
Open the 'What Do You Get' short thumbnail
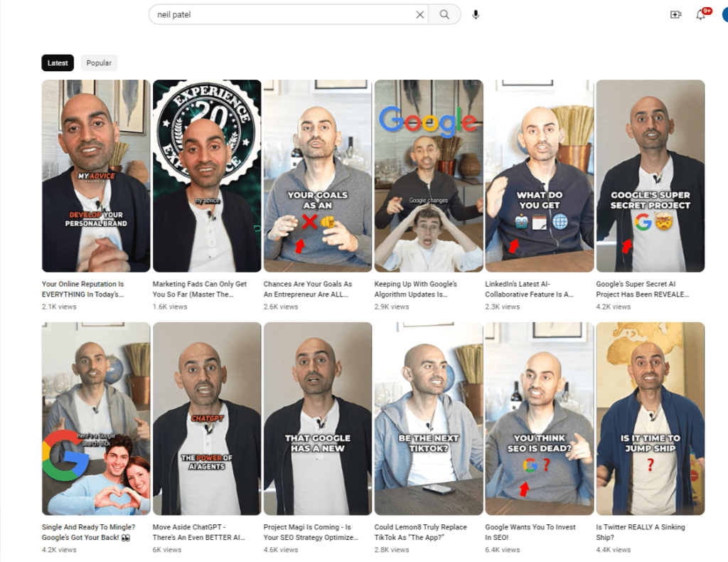coord(540,176)
